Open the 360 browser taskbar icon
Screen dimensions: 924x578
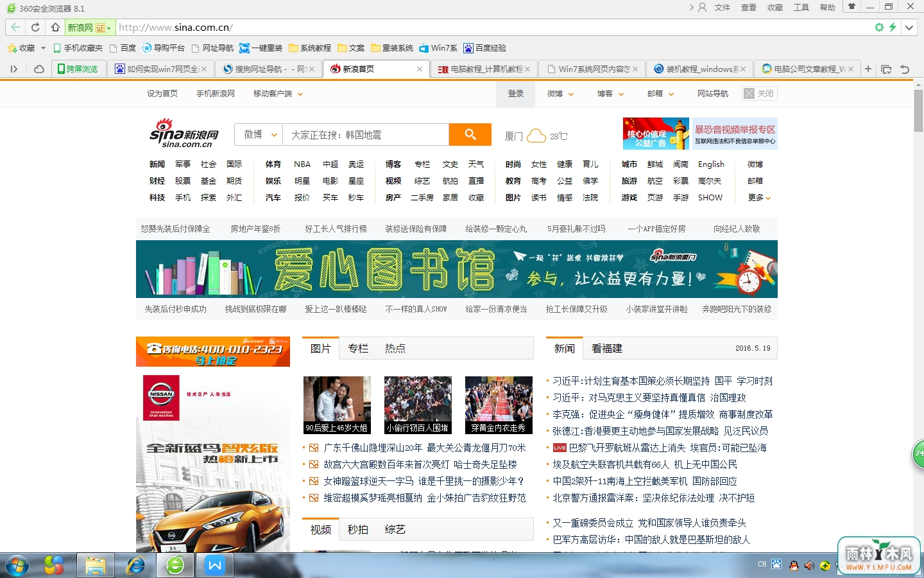tap(175, 566)
